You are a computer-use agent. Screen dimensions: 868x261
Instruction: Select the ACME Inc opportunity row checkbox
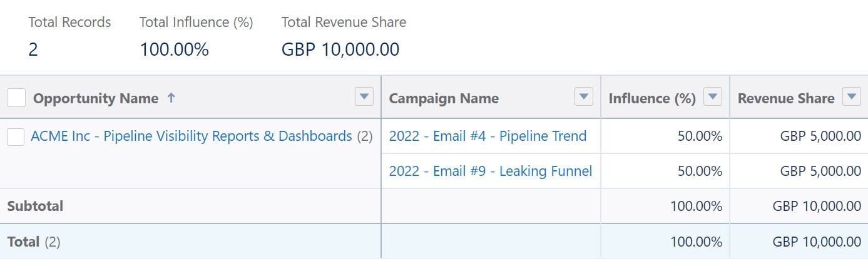click(x=16, y=136)
